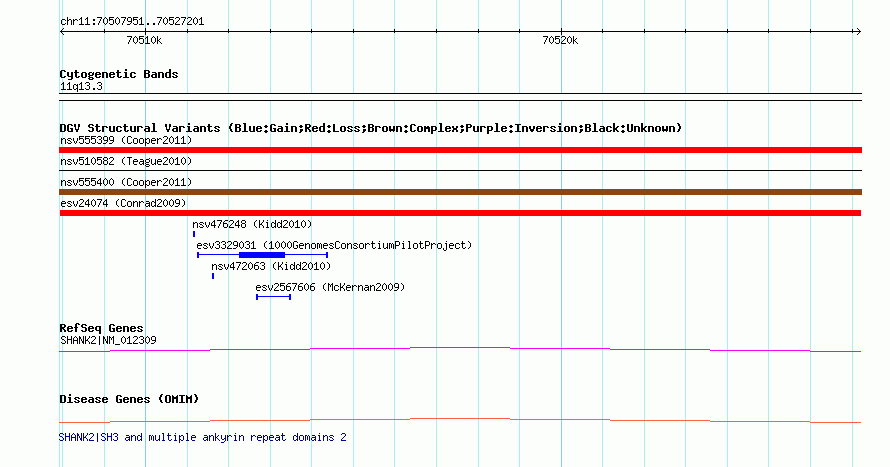Click the right arrowhead of the ruler

pyautogui.click(x=858, y=32)
